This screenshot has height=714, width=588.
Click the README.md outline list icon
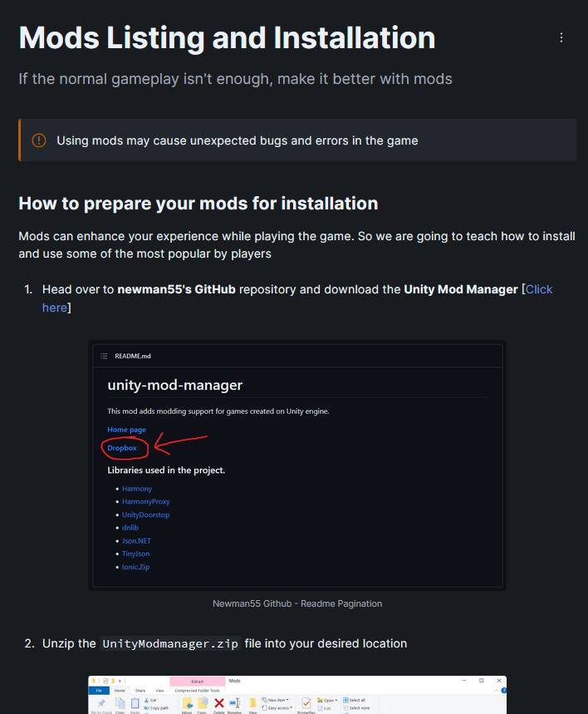click(x=104, y=356)
